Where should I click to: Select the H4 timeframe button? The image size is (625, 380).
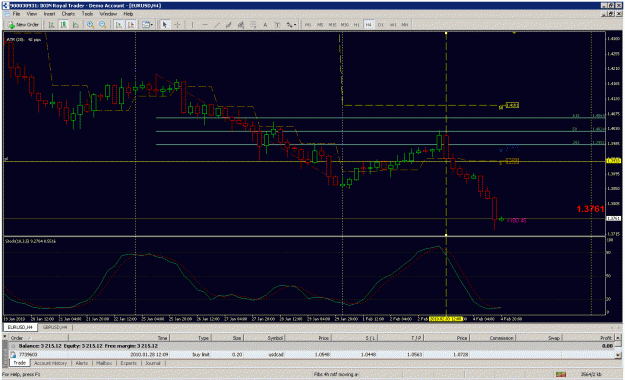point(369,25)
